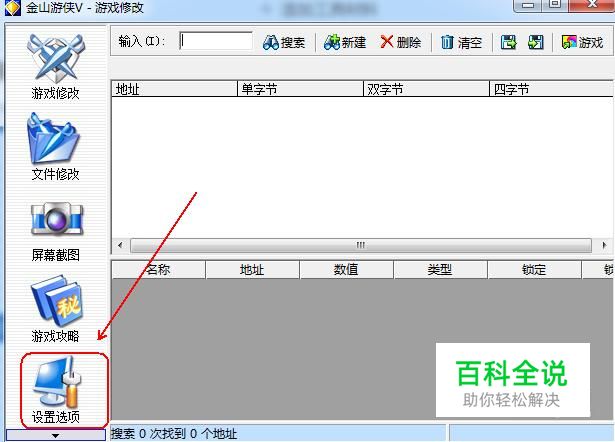Open the 游戏修改 crossed-swords sidebar icon
The height and width of the screenshot is (442, 615).
56,66
